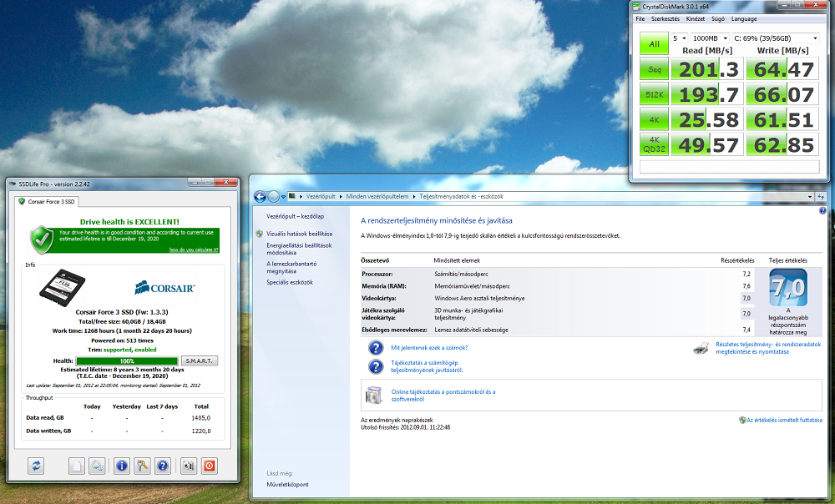Click the Corsair logo in SSDLife
The image size is (835, 504).
[x=164, y=288]
